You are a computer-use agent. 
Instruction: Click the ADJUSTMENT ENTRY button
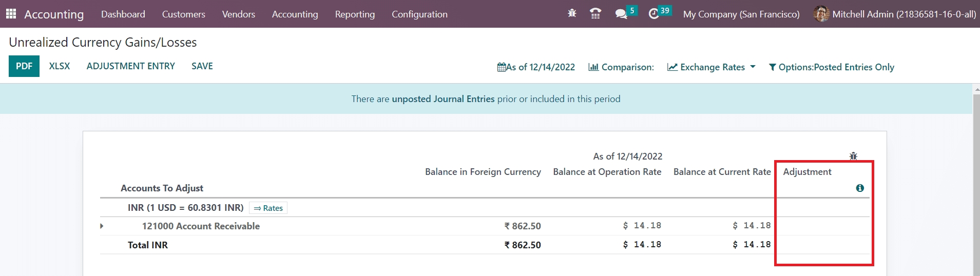click(x=130, y=66)
